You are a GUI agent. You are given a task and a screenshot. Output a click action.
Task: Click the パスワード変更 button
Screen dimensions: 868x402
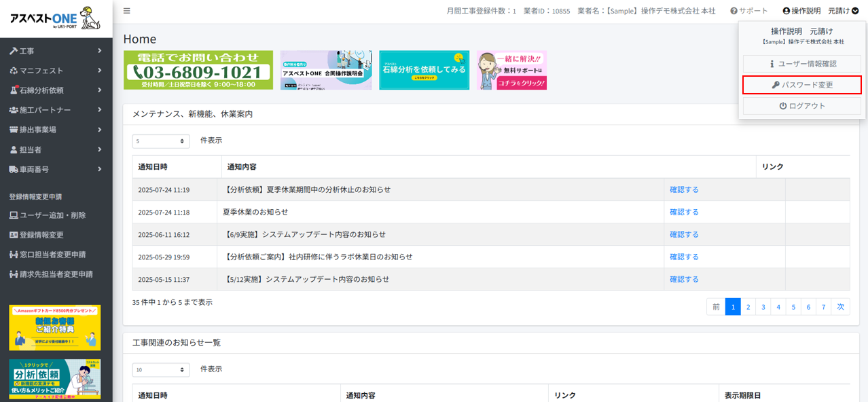point(801,85)
